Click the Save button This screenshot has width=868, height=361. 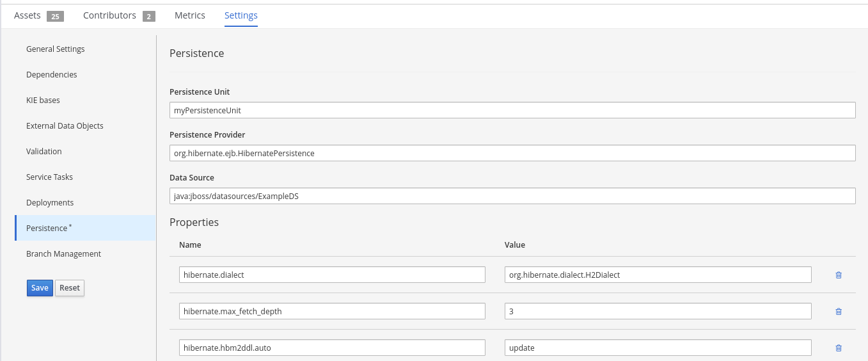coord(40,288)
